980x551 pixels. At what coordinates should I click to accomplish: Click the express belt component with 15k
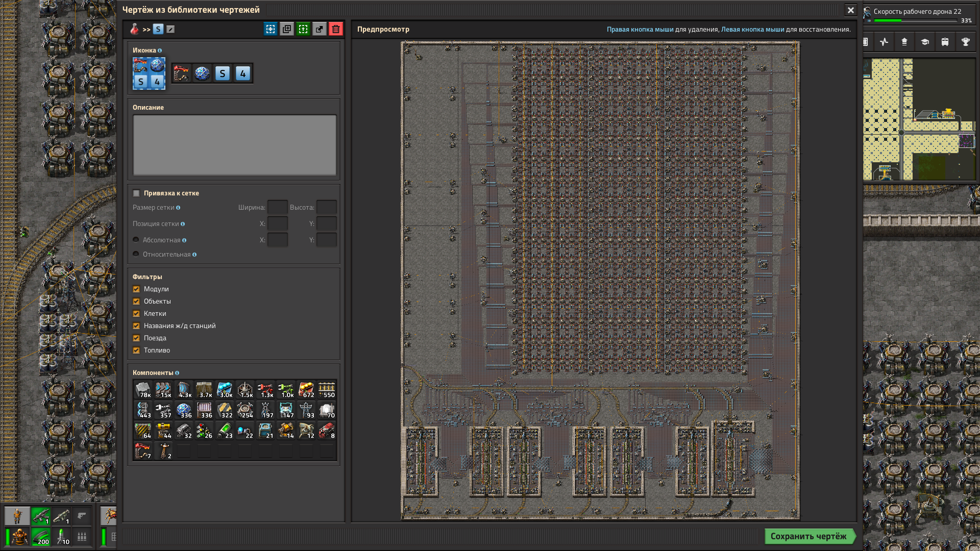[163, 390]
